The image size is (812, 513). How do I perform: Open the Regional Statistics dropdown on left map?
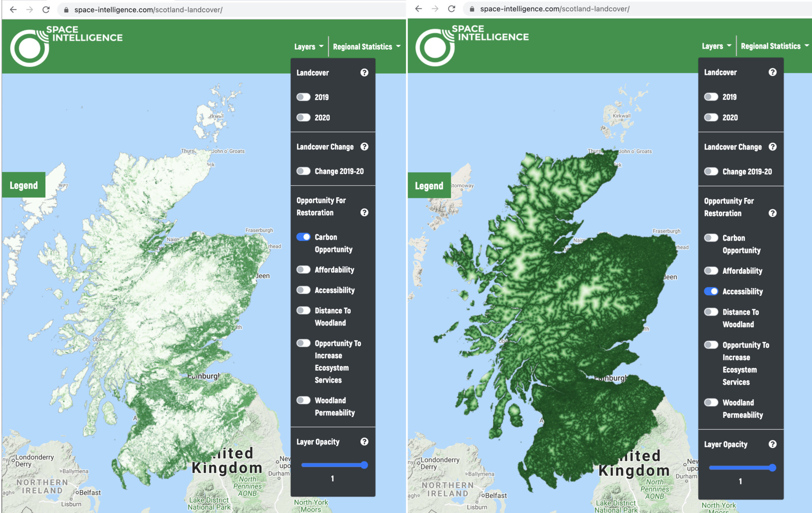pos(365,46)
